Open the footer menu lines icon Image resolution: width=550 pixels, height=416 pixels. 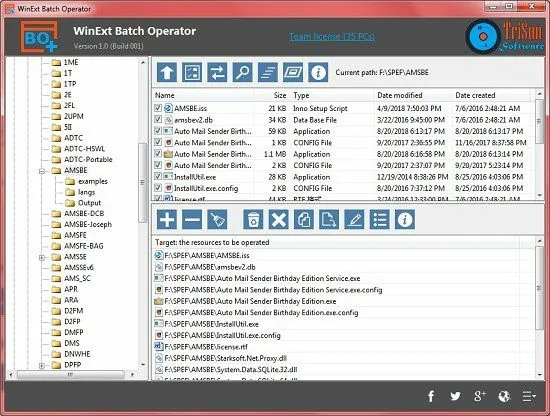click(529, 396)
